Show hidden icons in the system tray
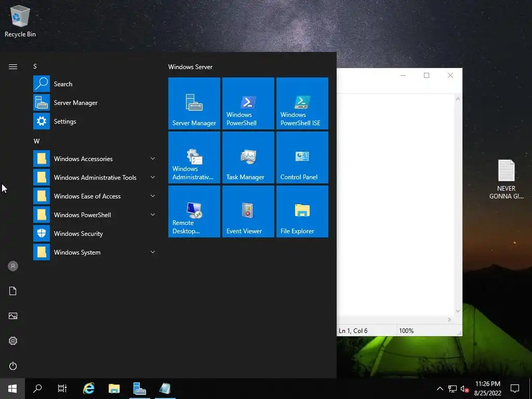Image resolution: width=532 pixels, height=399 pixels. (440, 389)
